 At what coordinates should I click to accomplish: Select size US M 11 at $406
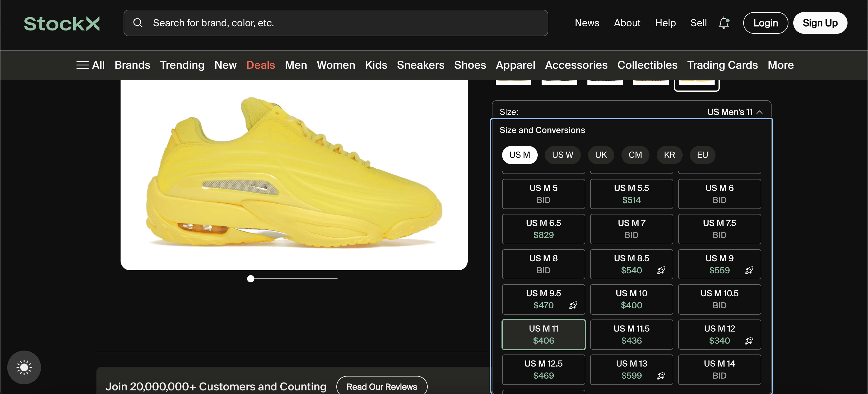[x=543, y=335]
